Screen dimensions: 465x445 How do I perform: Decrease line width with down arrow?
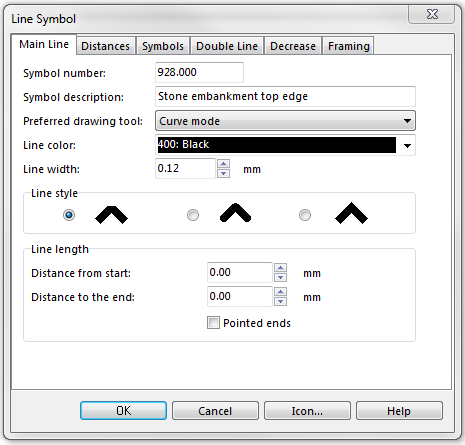pyautogui.click(x=223, y=173)
